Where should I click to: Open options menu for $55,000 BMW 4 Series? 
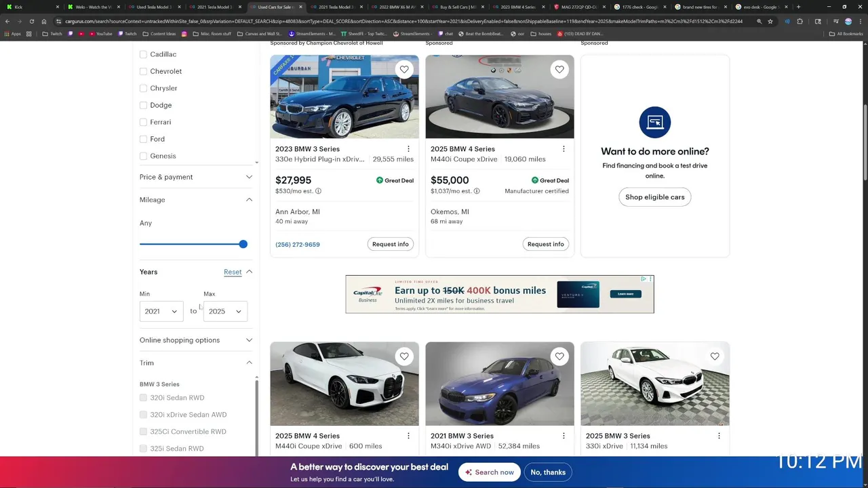click(x=564, y=148)
